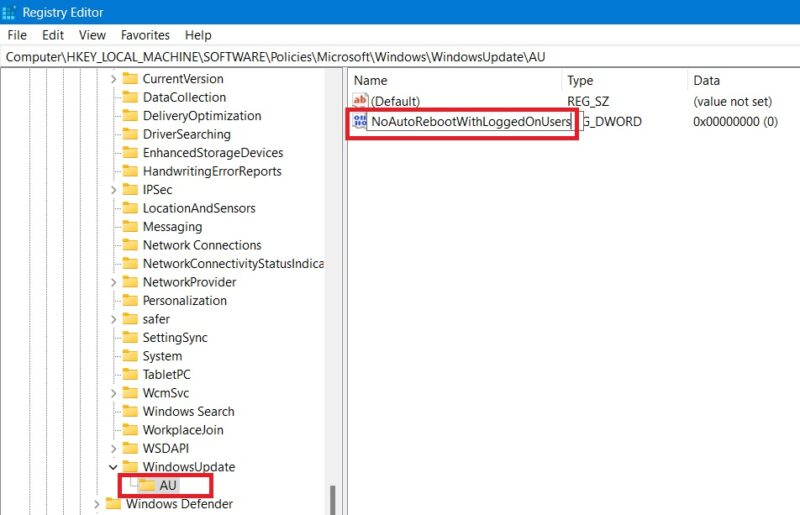Click the WorkplaceJoin folder icon
800x515 pixels.
[130, 430]
